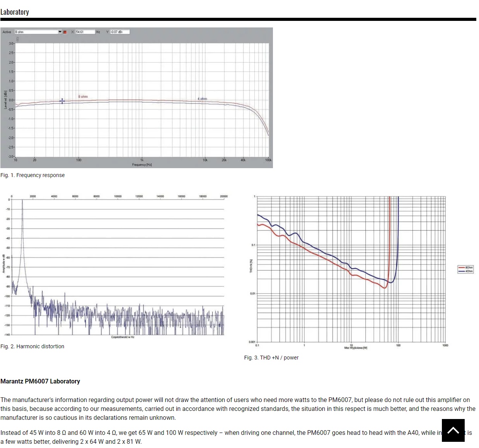Viewport: 479px width, 448px height.
Task: Click the cursor crosshair marker on the 8 ohm curve
Action: click(x=62, y=101)
